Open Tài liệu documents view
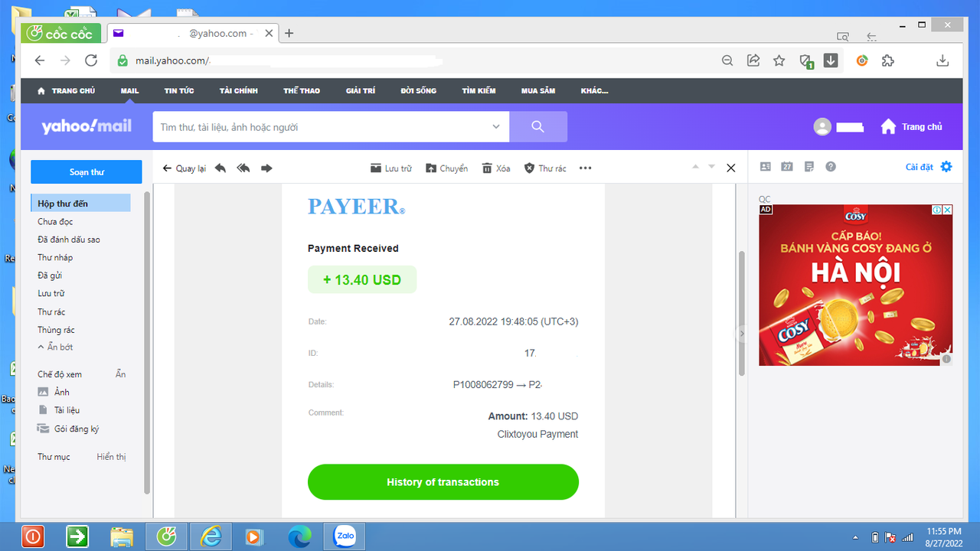This screenshot has height=551, width=980. pos(59,410)
